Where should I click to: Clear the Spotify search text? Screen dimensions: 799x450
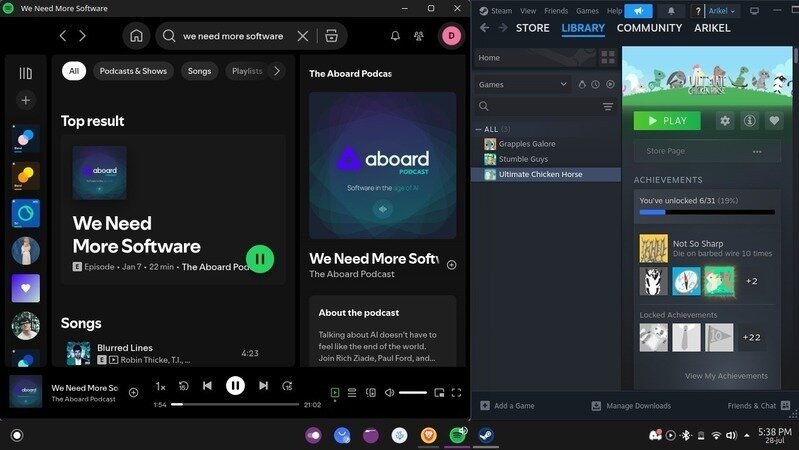[x=303, y=36]
